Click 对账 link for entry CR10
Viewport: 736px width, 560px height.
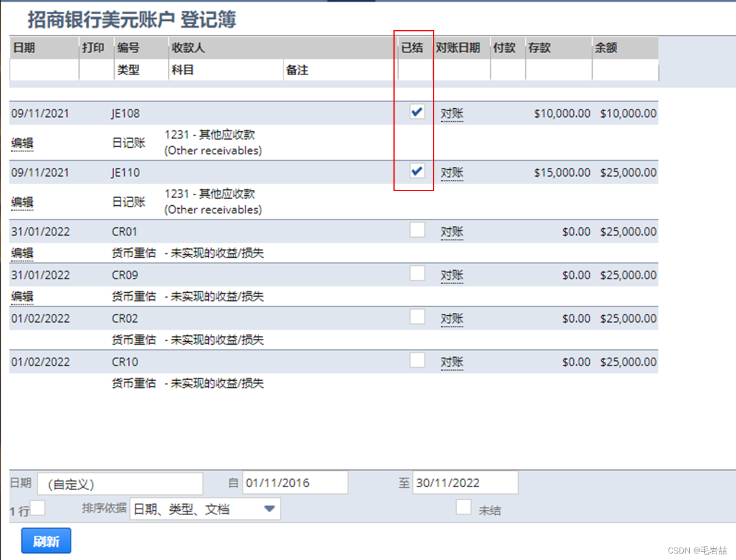pos(451,361)
